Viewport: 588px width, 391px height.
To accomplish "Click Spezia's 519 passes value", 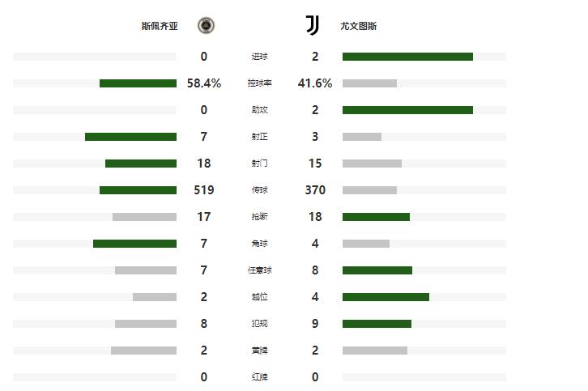I will (204, 190).
